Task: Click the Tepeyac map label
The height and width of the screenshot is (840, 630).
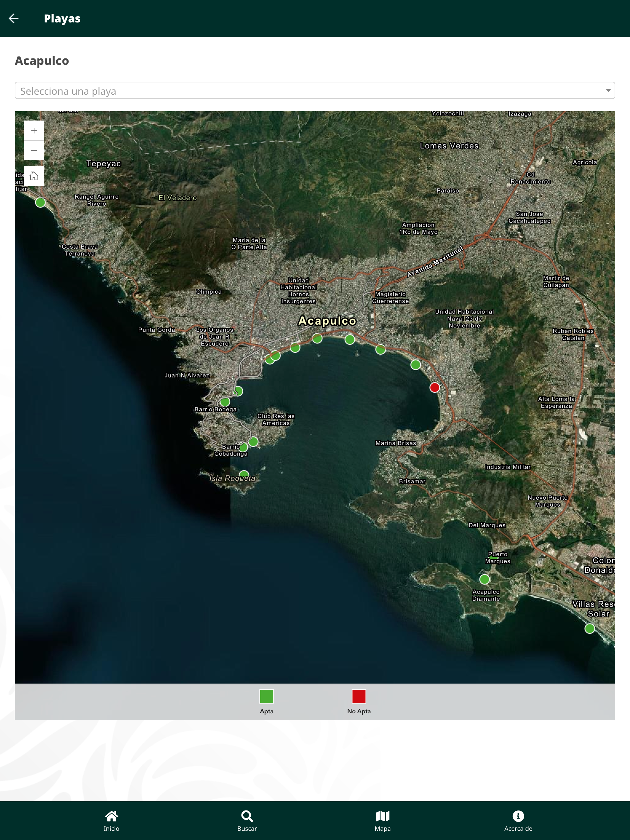Action: pyautogui.click(x=103, y=164)
